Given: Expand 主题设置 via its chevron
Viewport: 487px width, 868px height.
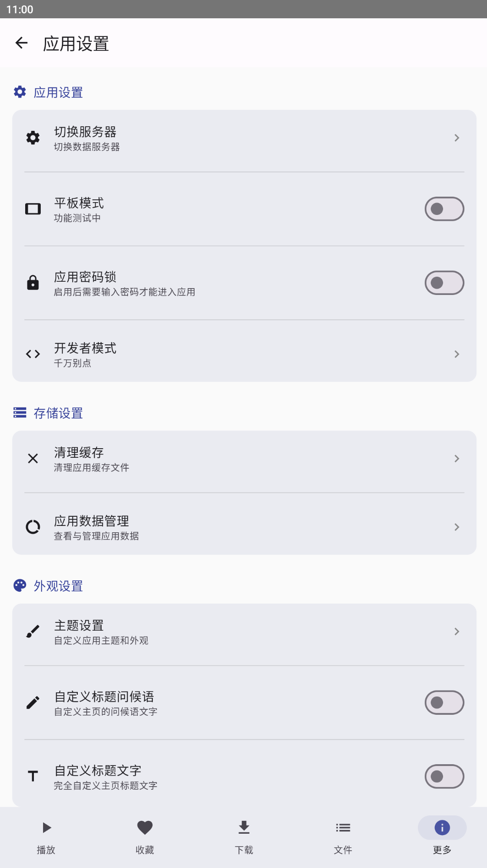Looking at the screenshot, I should (456, 631).
